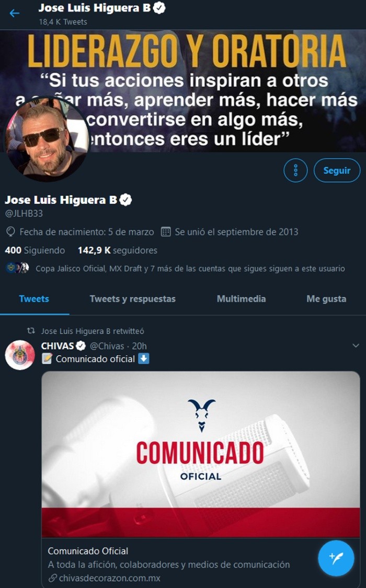The height and width of the screenshot is (588, 366).
Task: View the 142,9 K seguidores list
Action: (x=117, y=250)
